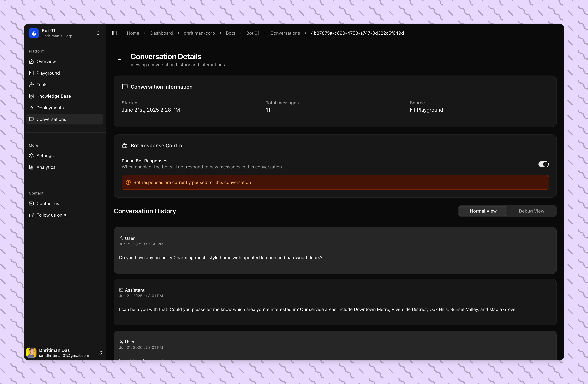The width and height of the screenshot is (588, 384).
Task: Click the Bot Response Control robot icon
Action: [125, 146]
